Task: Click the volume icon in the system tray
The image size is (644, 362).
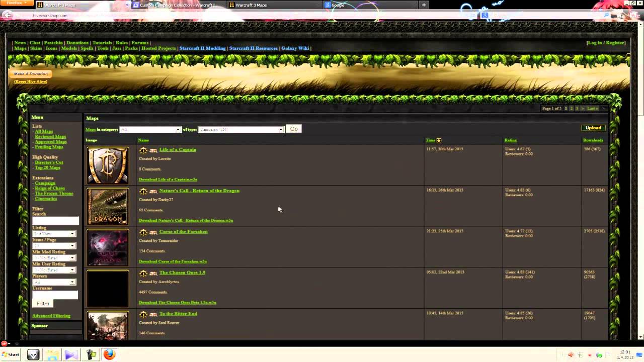Action: (x=571, y=355)
